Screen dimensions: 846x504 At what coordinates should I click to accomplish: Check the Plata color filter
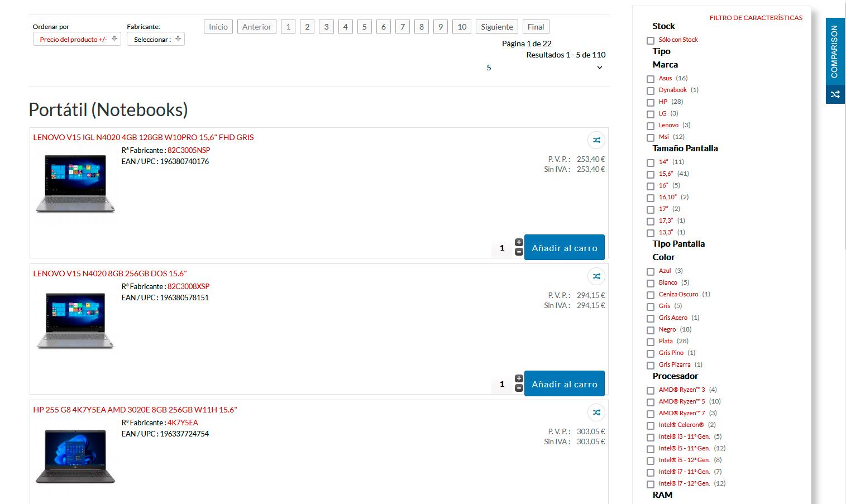pos(651,342)
